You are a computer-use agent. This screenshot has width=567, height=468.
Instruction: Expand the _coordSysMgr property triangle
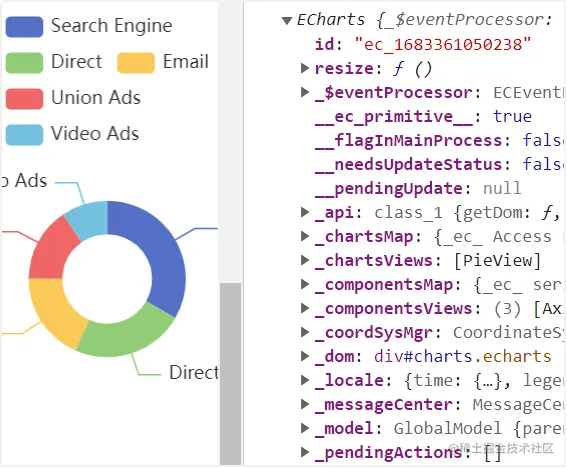point(305,332)
